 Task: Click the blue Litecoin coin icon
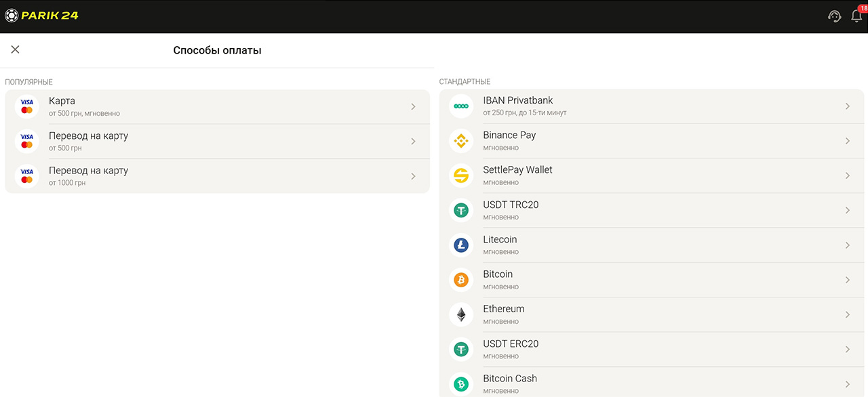(x=461, y=245)
